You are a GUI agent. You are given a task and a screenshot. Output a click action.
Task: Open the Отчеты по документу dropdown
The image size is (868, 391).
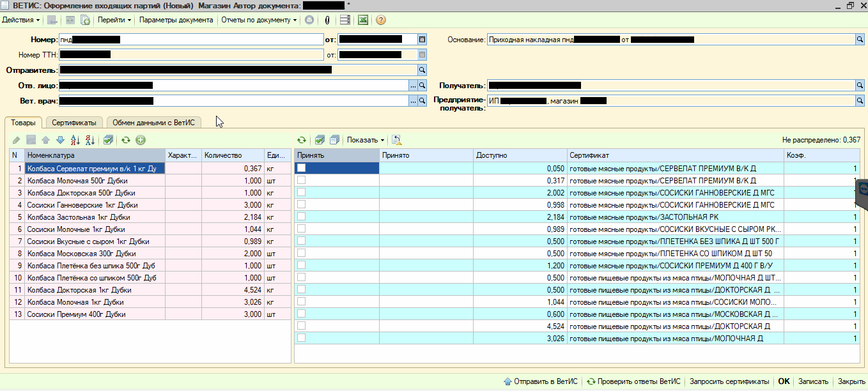coord(259,20)
